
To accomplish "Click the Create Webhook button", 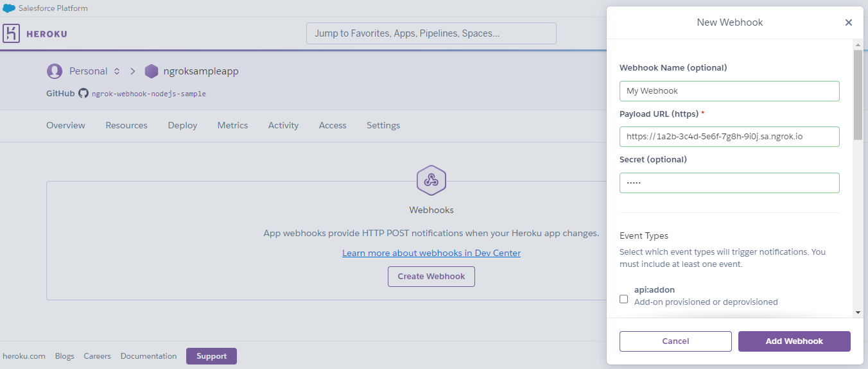I will pos(431,277).
